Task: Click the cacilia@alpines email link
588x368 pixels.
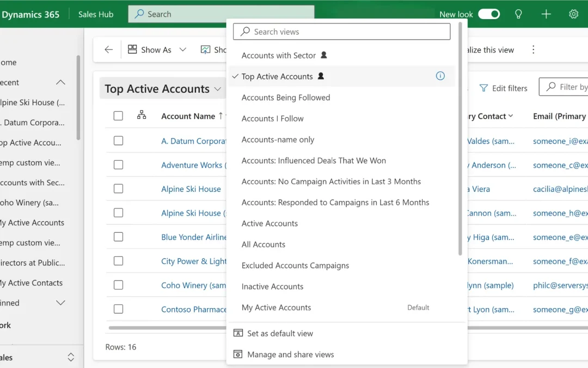Action: (560, 189)
